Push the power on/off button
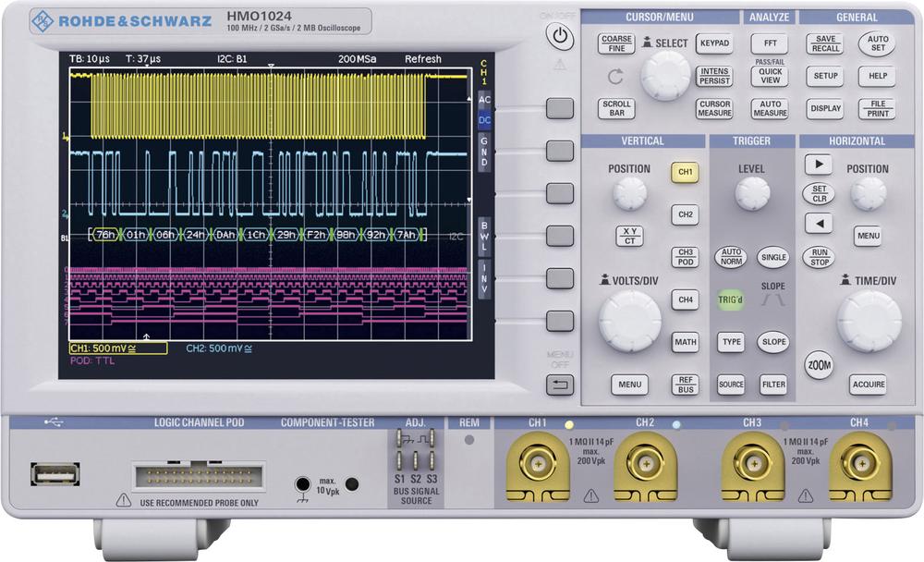 pyautogui.click(x=559, y=37)
